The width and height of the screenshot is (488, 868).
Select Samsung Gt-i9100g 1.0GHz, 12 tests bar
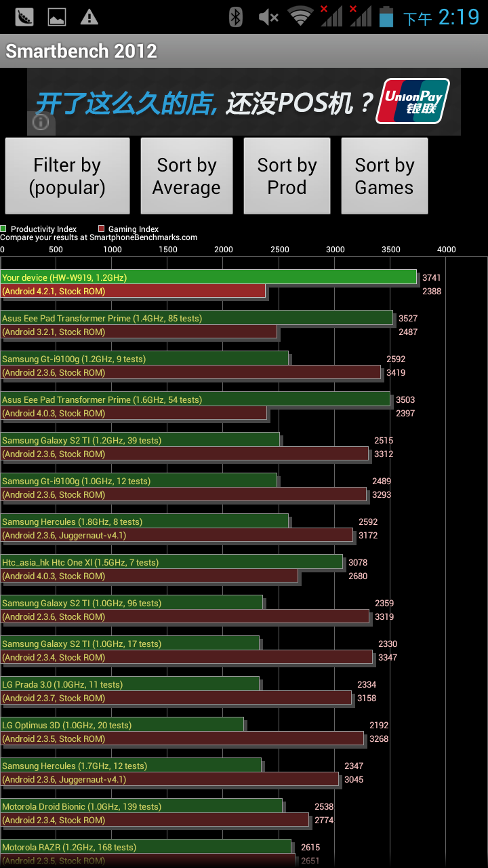click(x=139, y=481)
